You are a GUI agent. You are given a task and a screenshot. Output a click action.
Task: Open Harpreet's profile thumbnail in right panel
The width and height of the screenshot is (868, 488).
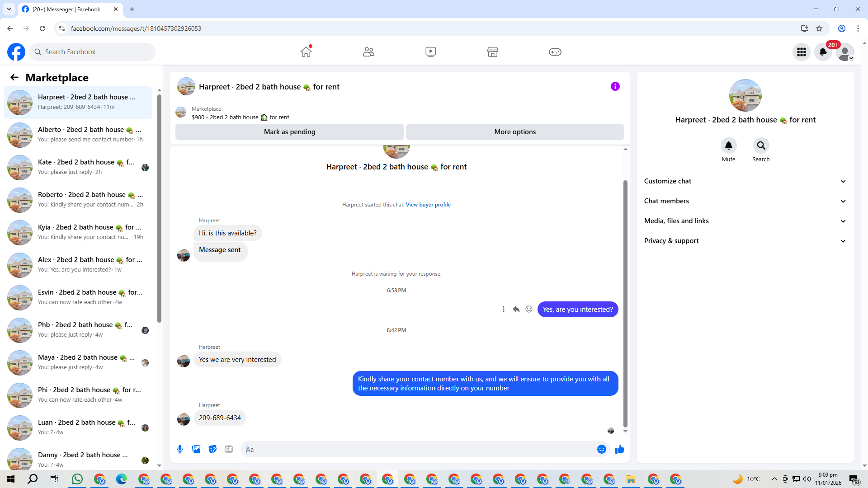coord(745,95)
